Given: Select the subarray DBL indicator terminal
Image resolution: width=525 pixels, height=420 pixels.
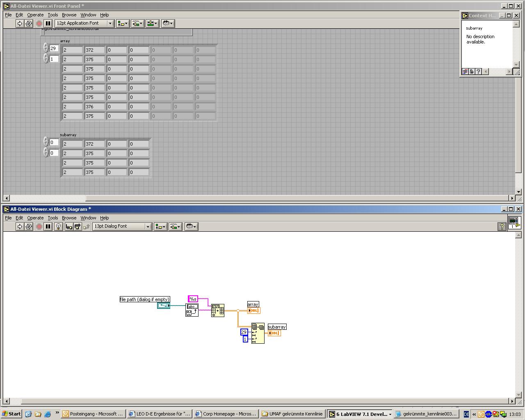Looking at the screenshot, I should (274, 333).
